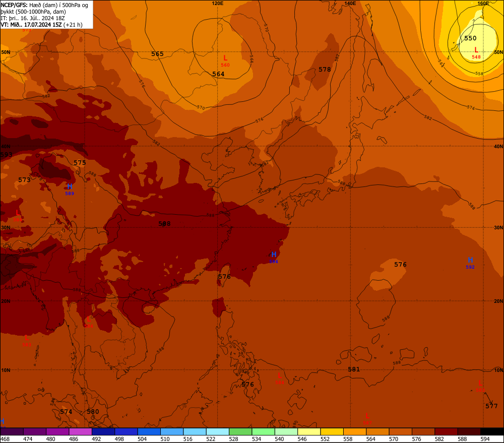The height and width of the screenshot is (443, 504).
Task: Select legend swatch between 480 and 486
Action: (x=57, y=431)
